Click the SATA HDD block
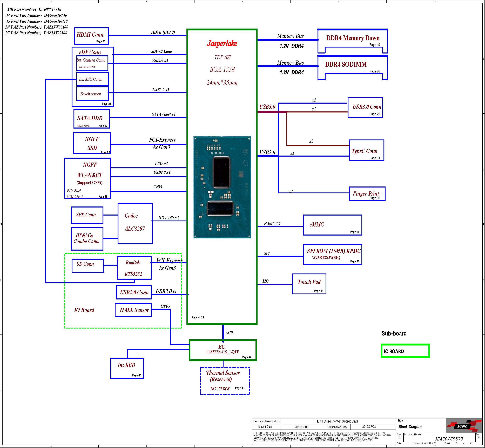This screenshot has height=448, width=485. coord(91,119)
